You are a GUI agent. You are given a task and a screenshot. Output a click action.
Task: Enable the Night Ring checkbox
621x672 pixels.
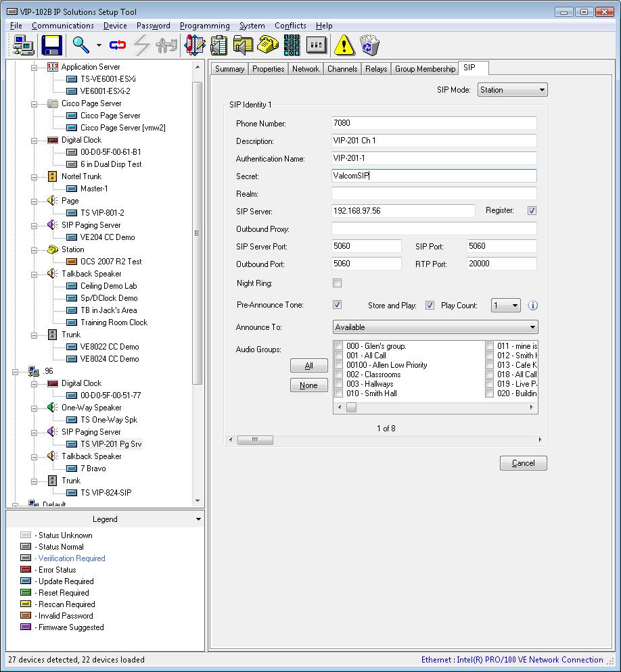[337, 283]
